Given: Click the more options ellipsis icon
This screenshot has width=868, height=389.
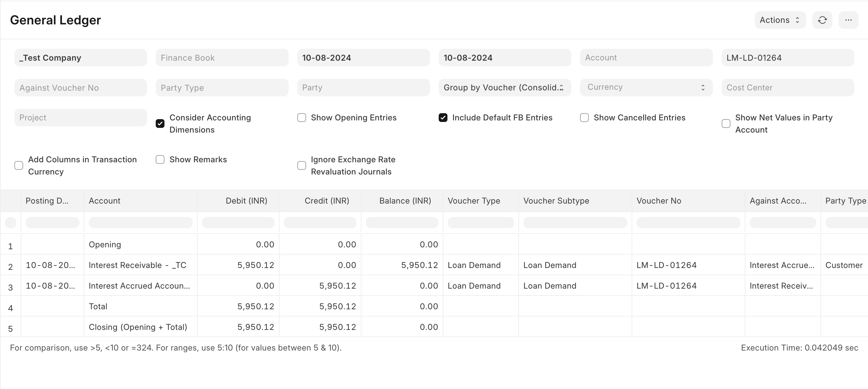Looking at the screenshot, I should 849,20.
